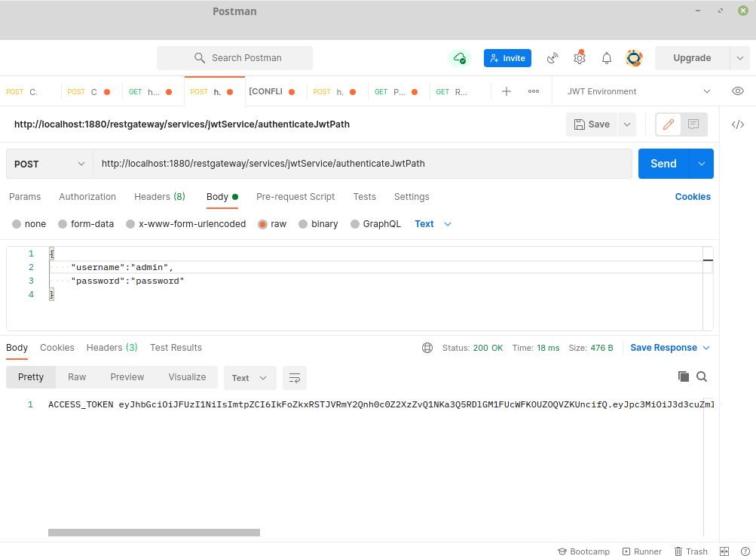
Task: Open the GET P... request tab
Action: click(396, 92)
